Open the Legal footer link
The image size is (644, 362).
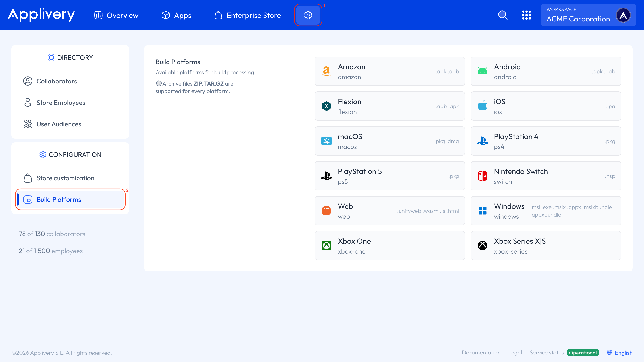515,353
